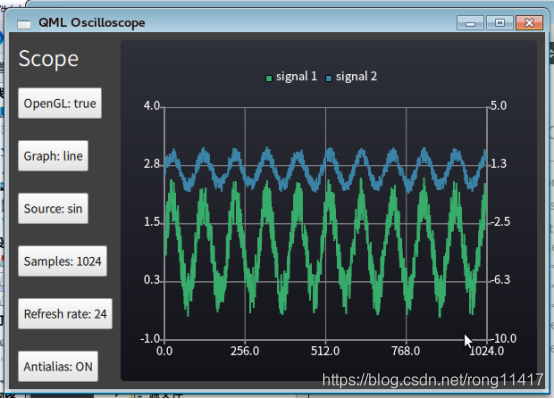554x399 pixels.
Task: Toggle the Antialias: ON button
Action: pos(58,366)
